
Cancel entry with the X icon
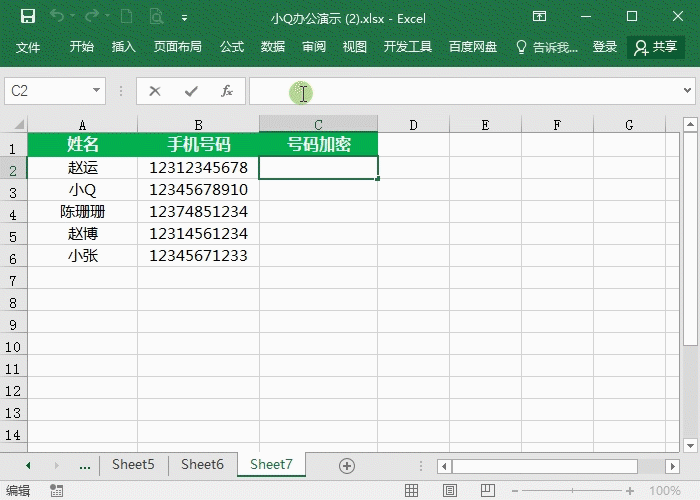pyautogui.click(x=155, y=91)
